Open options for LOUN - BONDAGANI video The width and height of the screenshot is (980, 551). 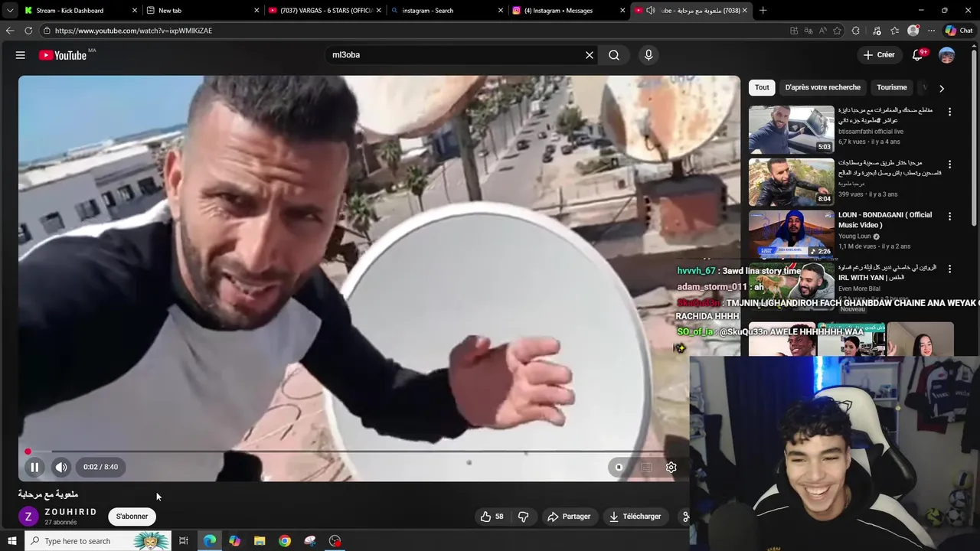click(x=950, y=217)
